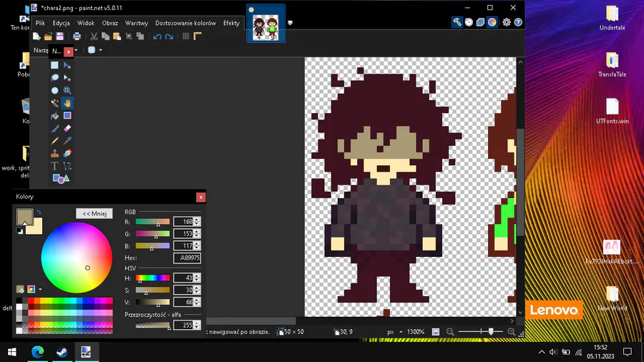Click the Open file folder icon
This screenshot has width=644, height=362.
coord(48,36)
